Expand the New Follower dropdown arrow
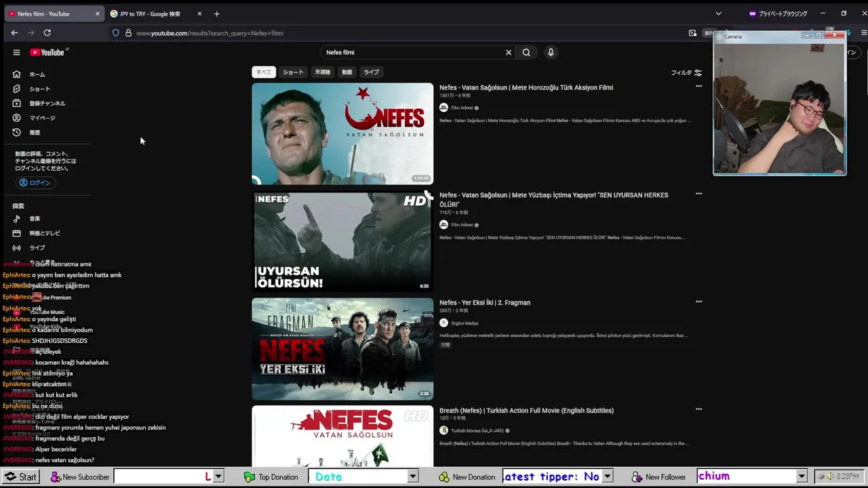The width and height of the screenshot is (868, 488). (x=802, y=476)
